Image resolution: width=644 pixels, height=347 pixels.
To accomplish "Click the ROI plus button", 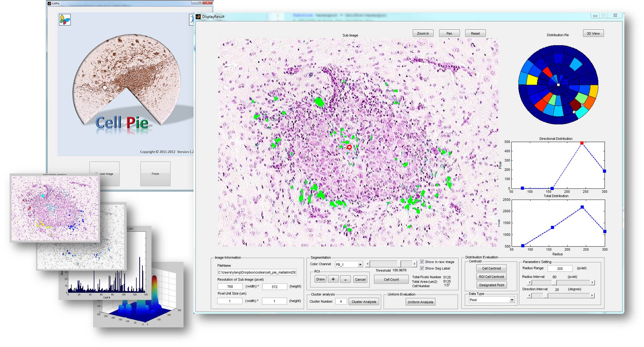I will [x=333, y=279].
